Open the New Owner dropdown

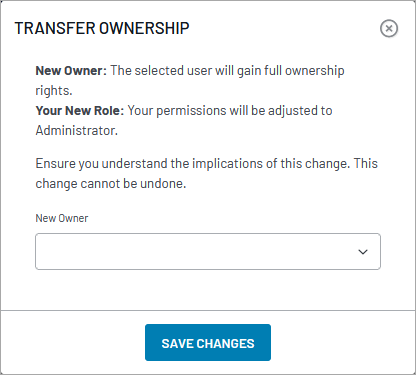pos(208,251)
